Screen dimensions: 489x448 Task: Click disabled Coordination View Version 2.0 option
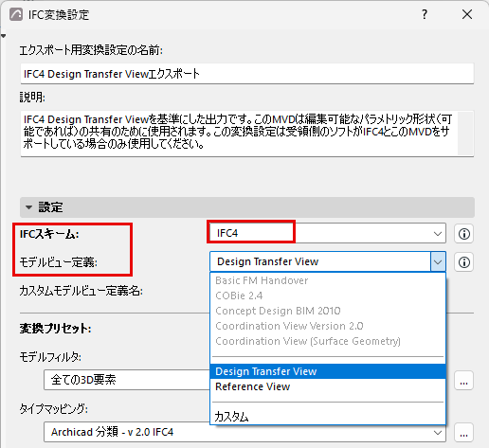[328, 326]
